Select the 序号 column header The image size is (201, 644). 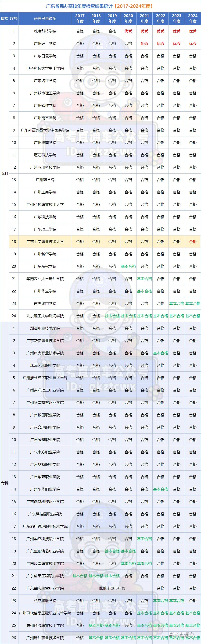[14, 18]
